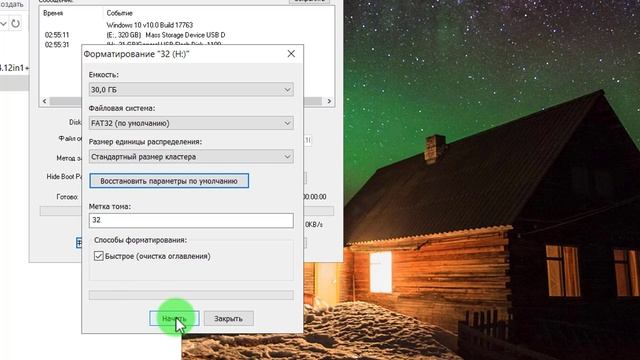Click left scroll arrow in log list
Viewport: 640px width, 360px height.
click(x=44, y=101)
